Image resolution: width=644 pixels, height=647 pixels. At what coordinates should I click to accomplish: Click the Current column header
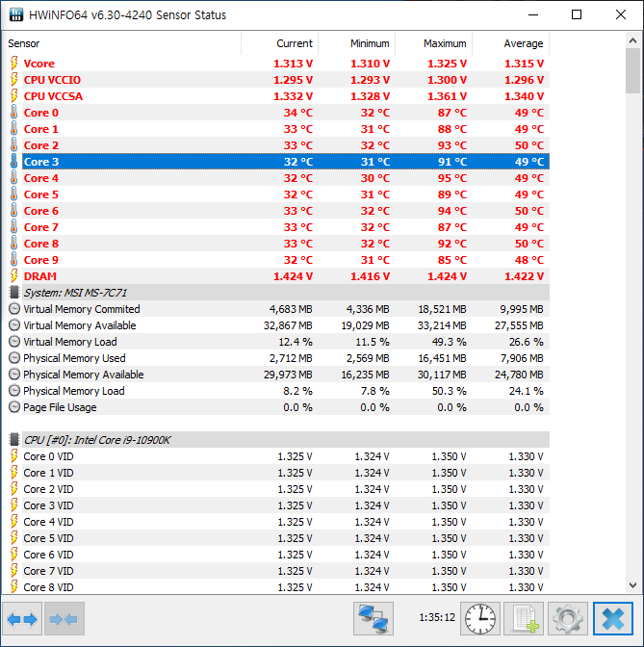tap(280, 43)
